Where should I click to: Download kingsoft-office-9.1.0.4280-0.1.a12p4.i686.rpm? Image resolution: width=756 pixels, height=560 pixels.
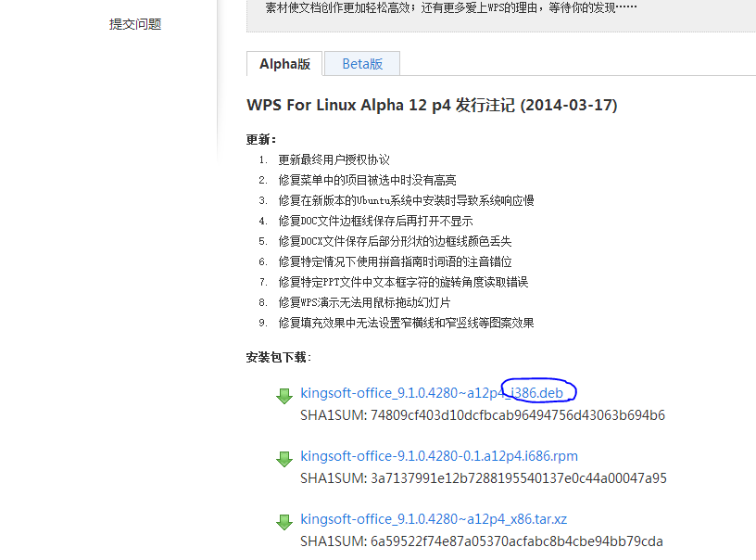[x=439, y=456]
